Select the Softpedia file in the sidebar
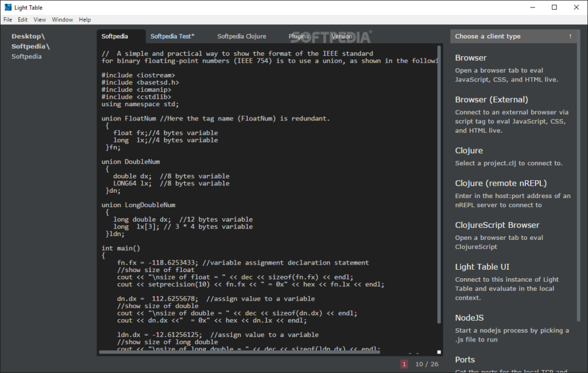The height and width of the screenshot is (373, 588). 26,56
